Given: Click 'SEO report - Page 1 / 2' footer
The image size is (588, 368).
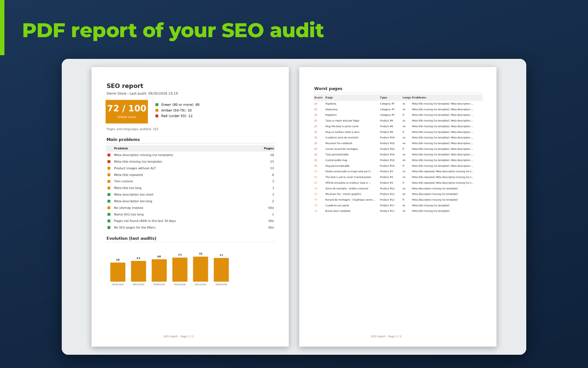Looking at the screenshot, I should coord(179,337).
